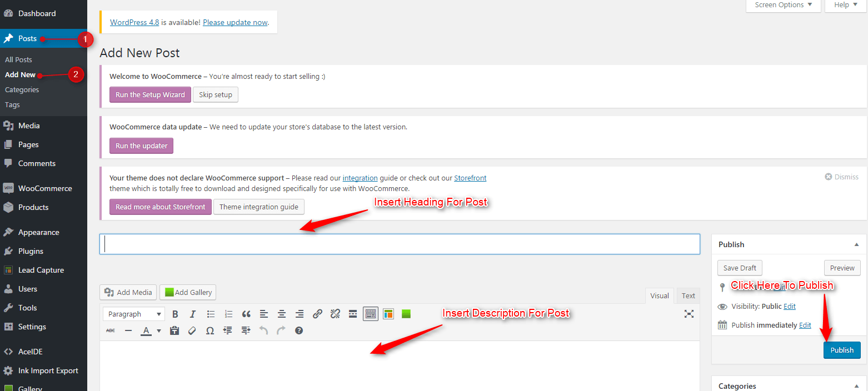Select Add New under Posts
Screen dimensions: 868x391
point(20,74)
